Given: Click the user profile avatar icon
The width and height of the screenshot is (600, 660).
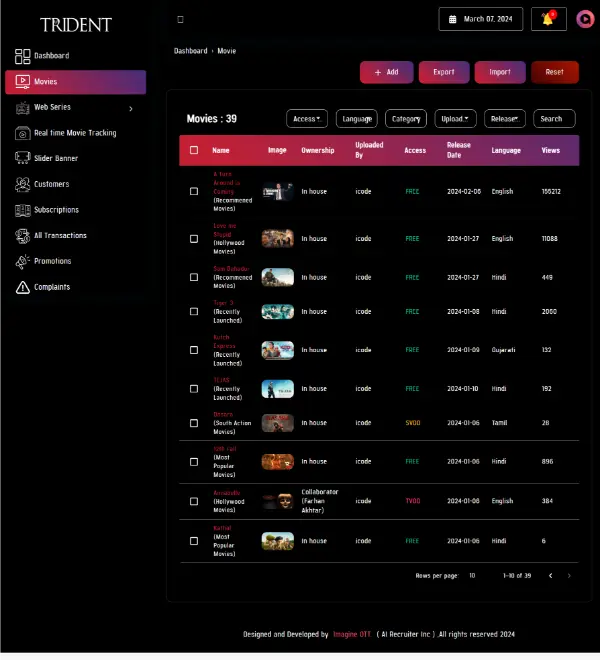Looking at the screenshot, I should [585, 19].
